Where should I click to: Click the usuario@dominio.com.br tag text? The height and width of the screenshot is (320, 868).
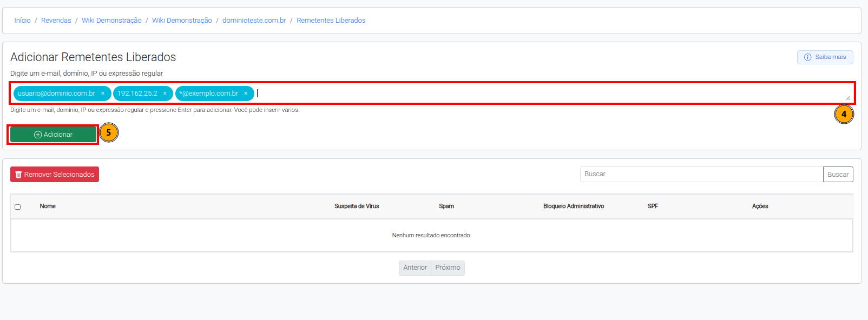point(56,94)
